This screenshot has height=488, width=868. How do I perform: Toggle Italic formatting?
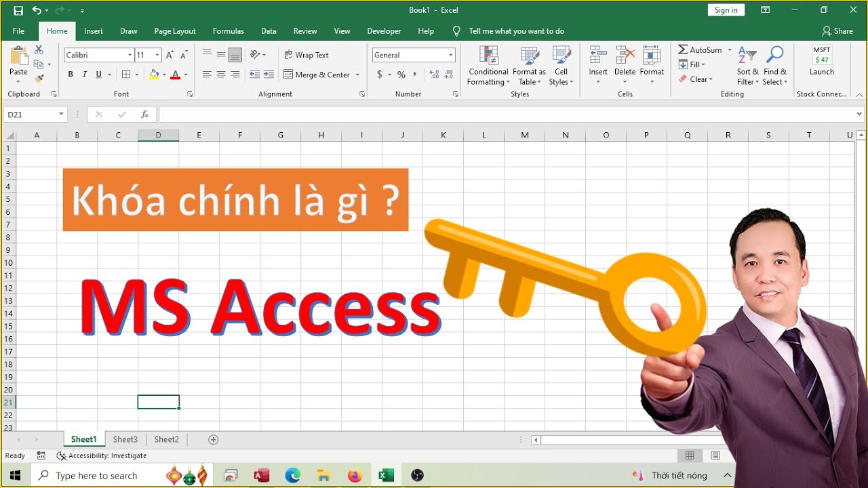[85, 75]
